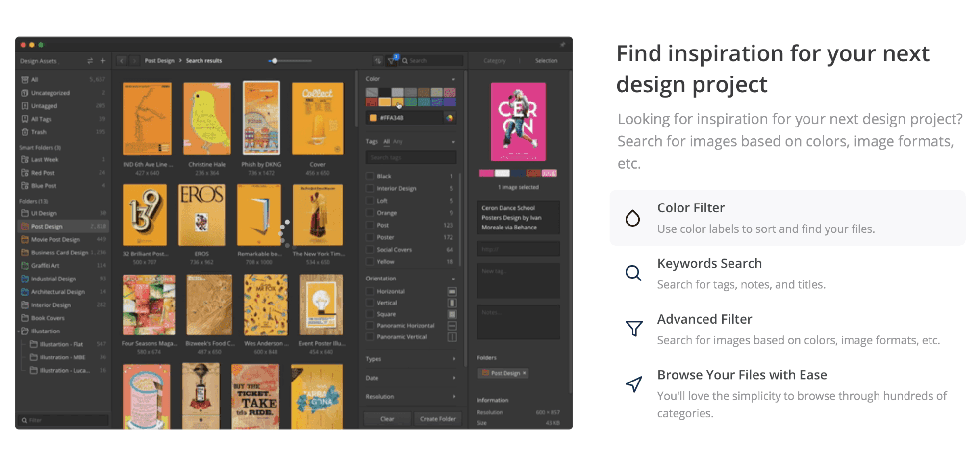The height and width of the screenshot is (458, 980).
Task: Click the Panoramic Vertical shape icon
Action: coord(452,337)
